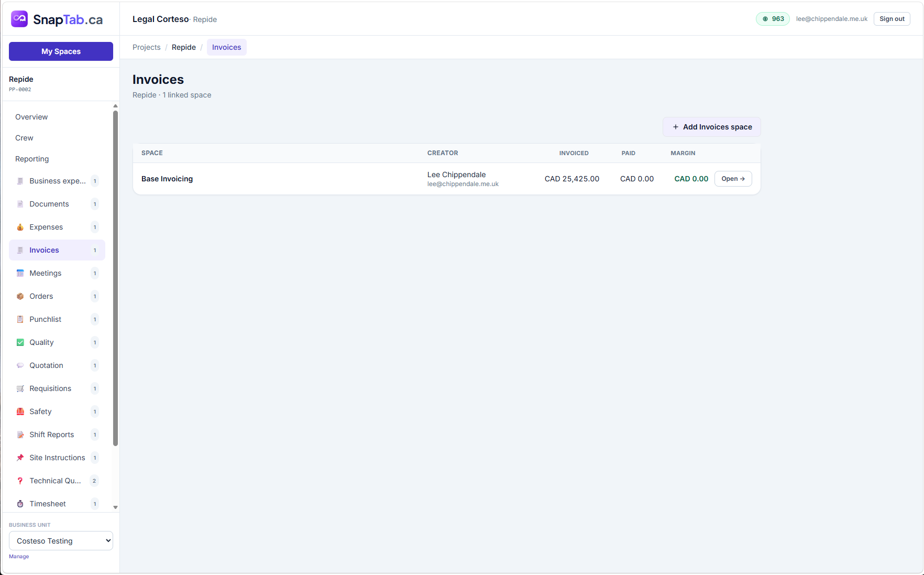Go to Documents section label
Viewport: 924px width, 575px height.
coord(49,204)
